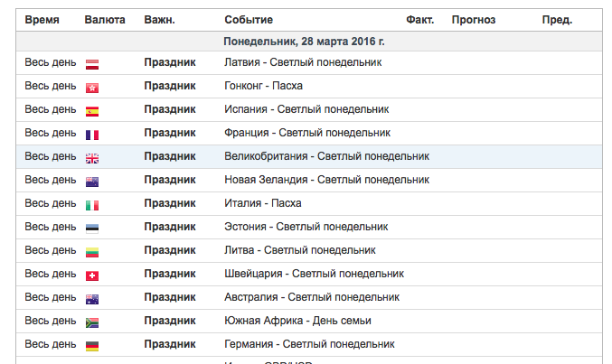Click the Факт. column header
This screenshot has width=612, height=364.
pyautogui.click(x=420, y=20)
